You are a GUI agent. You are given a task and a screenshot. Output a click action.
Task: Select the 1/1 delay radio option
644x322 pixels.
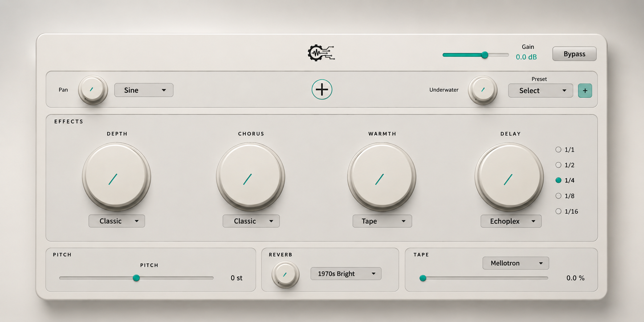(564, 150)
